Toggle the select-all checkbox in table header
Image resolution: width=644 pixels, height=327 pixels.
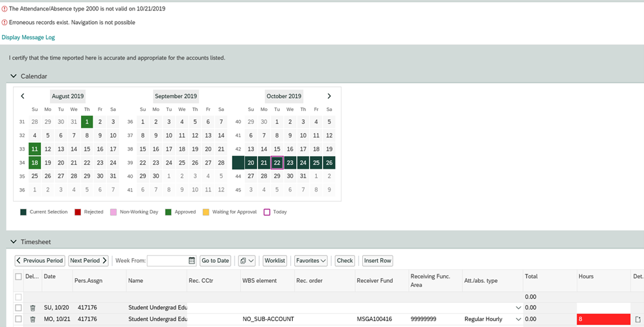18,277
